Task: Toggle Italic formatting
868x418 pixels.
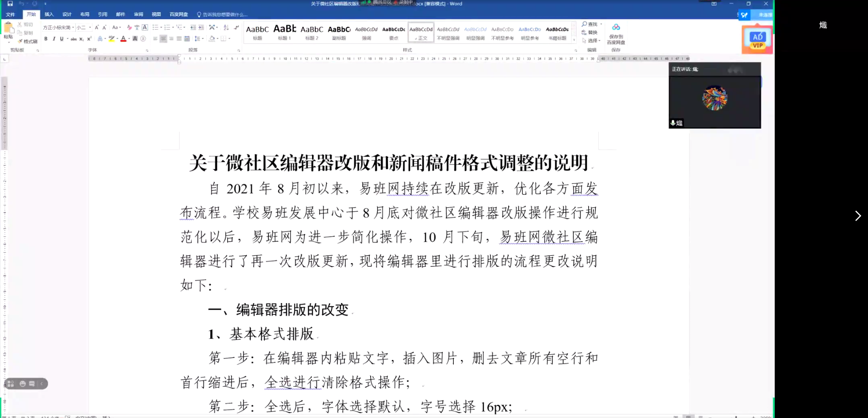Action: pyautogui.click(x=54, y=39)
